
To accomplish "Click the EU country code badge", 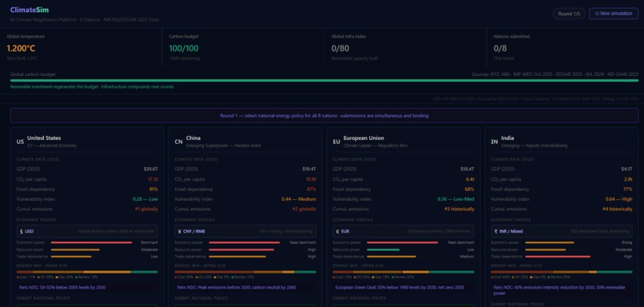I will click(336, 142).
